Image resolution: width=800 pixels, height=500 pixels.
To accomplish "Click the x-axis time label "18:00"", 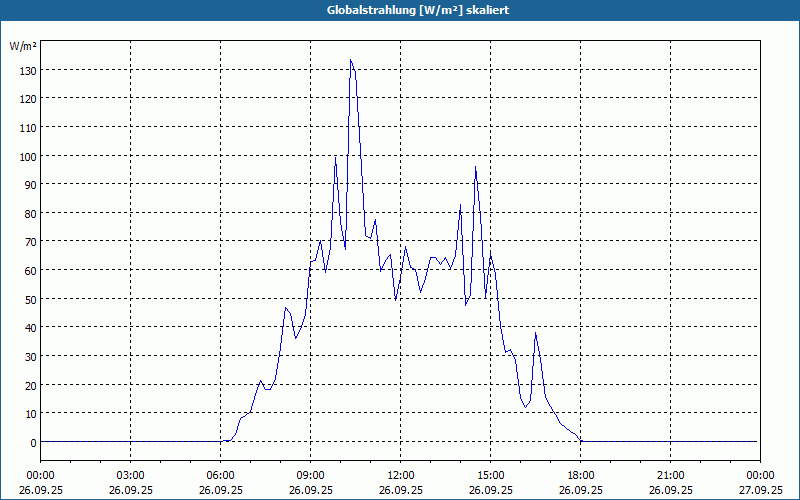I will [581, 476].
